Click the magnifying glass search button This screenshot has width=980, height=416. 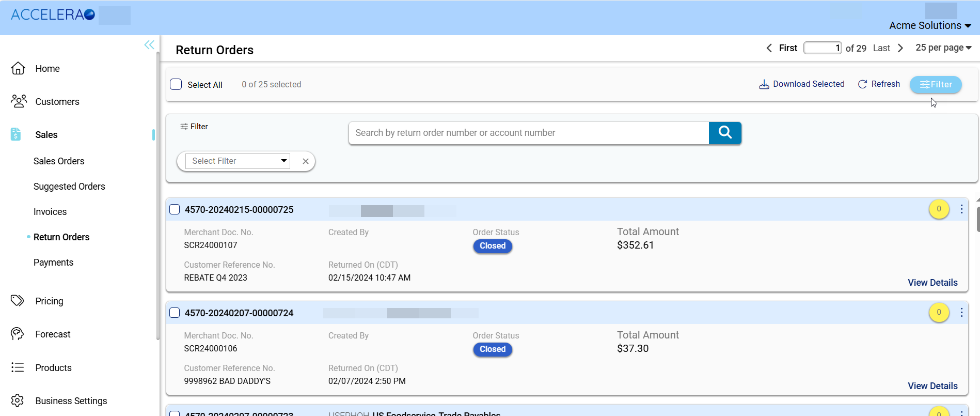(x=724, y=133)
